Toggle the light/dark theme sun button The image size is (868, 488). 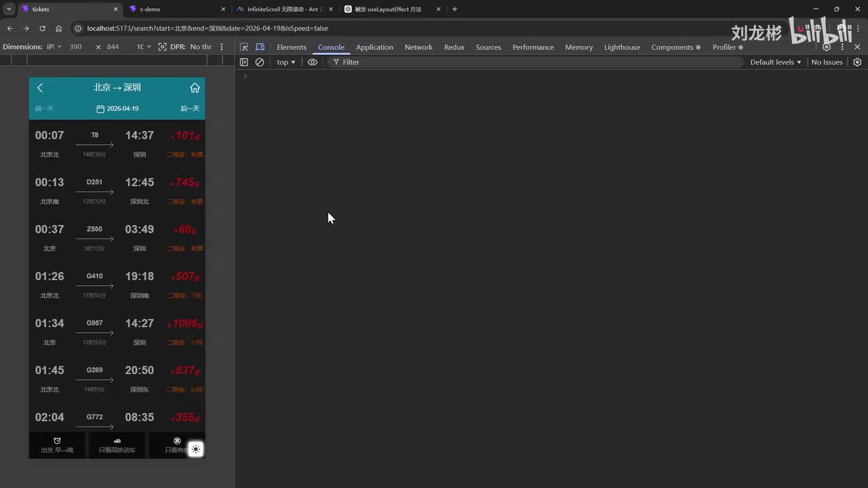[x=195, y=449]
